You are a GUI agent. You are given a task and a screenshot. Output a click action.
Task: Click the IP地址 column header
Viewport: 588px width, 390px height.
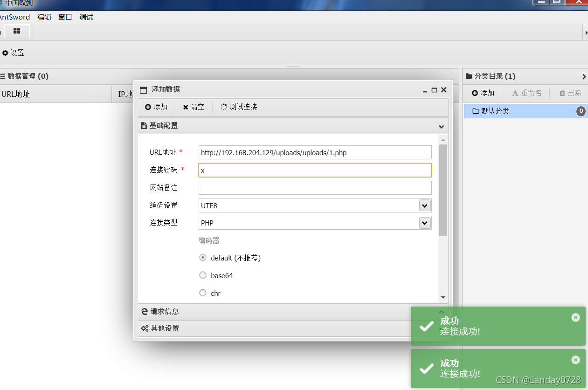pyautogui.click(x=125, y=94)
